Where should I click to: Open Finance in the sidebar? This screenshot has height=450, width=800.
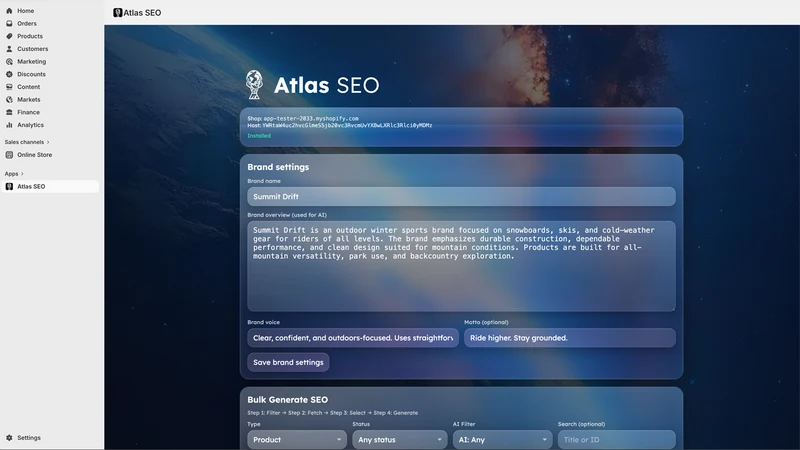29,112
